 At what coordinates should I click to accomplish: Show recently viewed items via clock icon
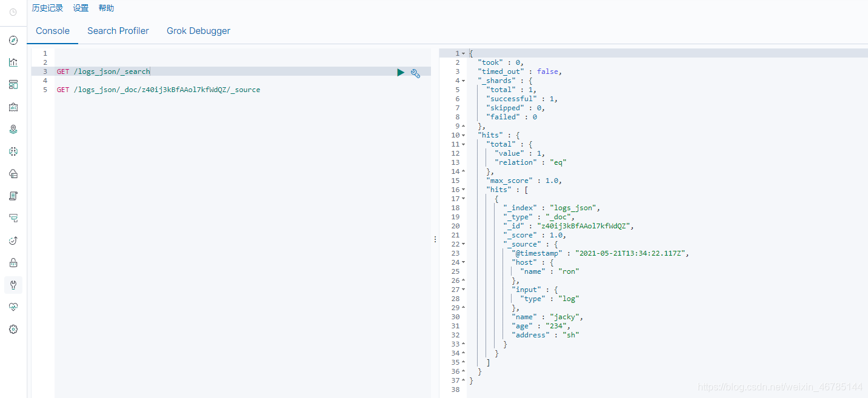[13, 12]
